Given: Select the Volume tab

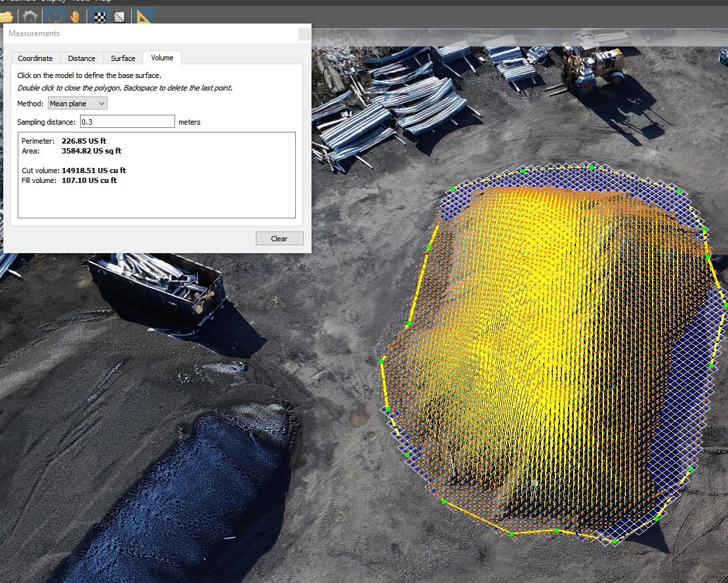Looking at the screenshot, I should (162, 58).
